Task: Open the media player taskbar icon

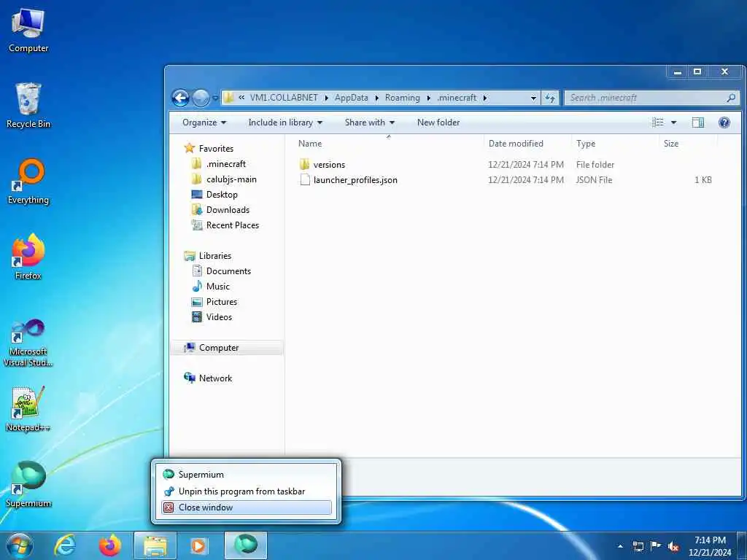Action: coord(198,545)
